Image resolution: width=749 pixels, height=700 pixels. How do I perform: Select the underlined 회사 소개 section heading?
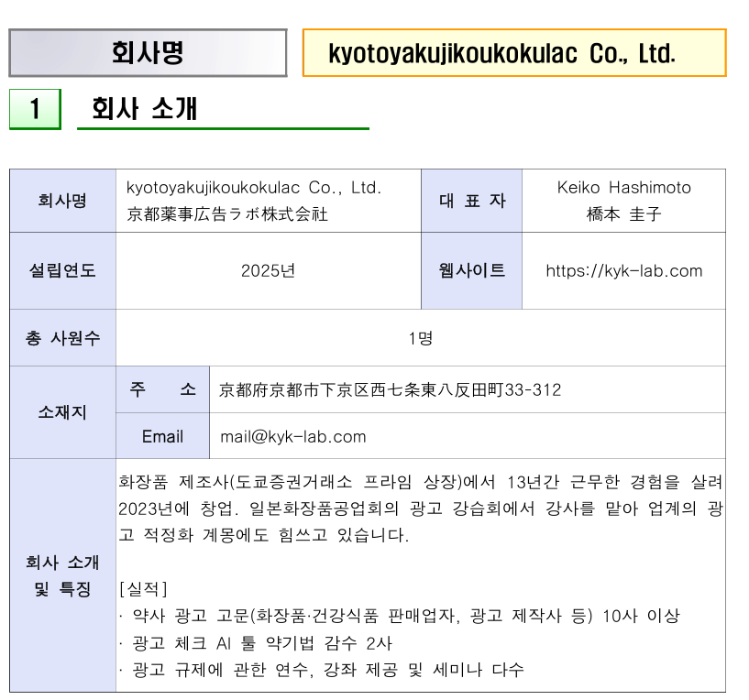pyautogui.click(x=145, y=109)
